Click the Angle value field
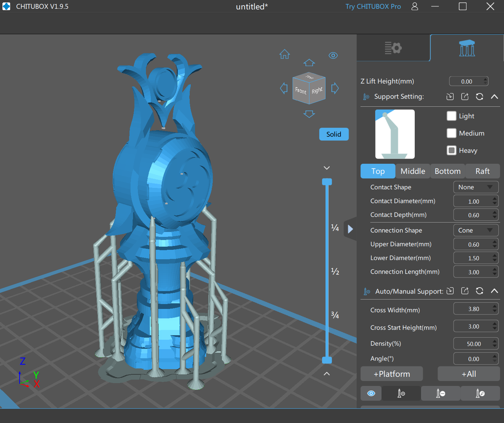The image size is (504, 423). [x=476, y=359]
